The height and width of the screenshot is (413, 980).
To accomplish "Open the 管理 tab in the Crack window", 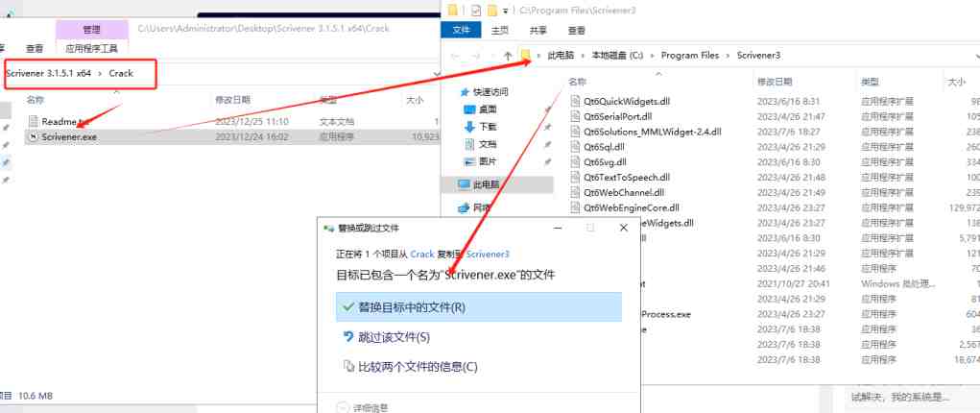I will [92, 30].
